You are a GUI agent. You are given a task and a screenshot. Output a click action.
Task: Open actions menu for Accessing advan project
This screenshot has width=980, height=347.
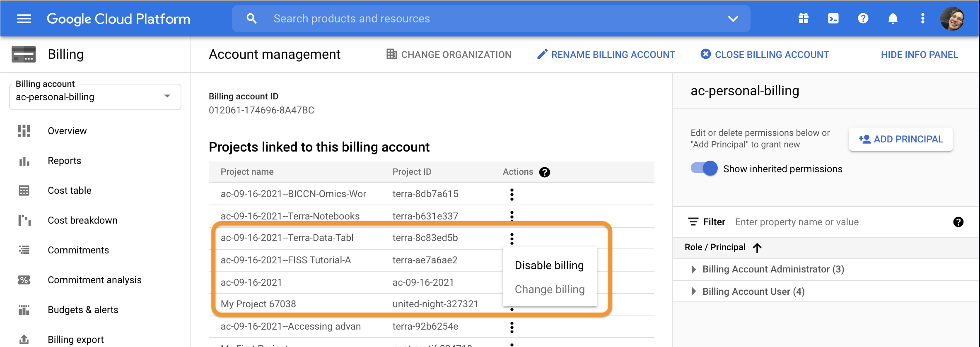pyautogui.click(x=512, y=327)
